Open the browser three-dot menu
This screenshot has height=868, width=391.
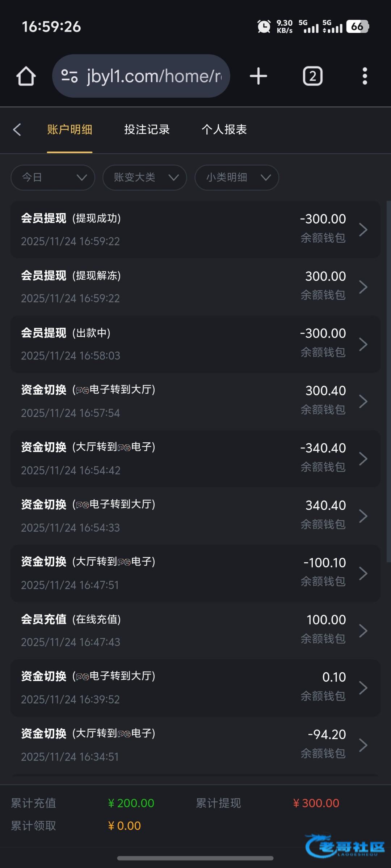pos(365,76)
